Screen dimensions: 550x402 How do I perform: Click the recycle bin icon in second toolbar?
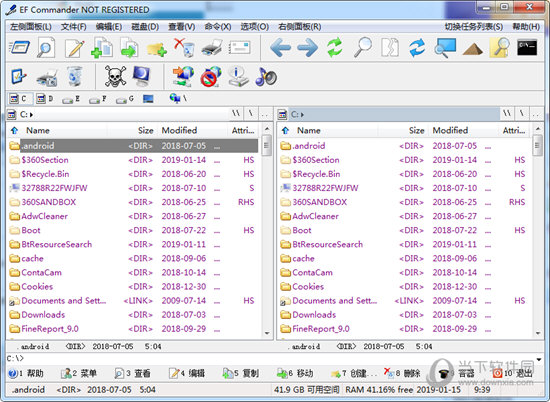pyautogui.click(x=74, y=76)
